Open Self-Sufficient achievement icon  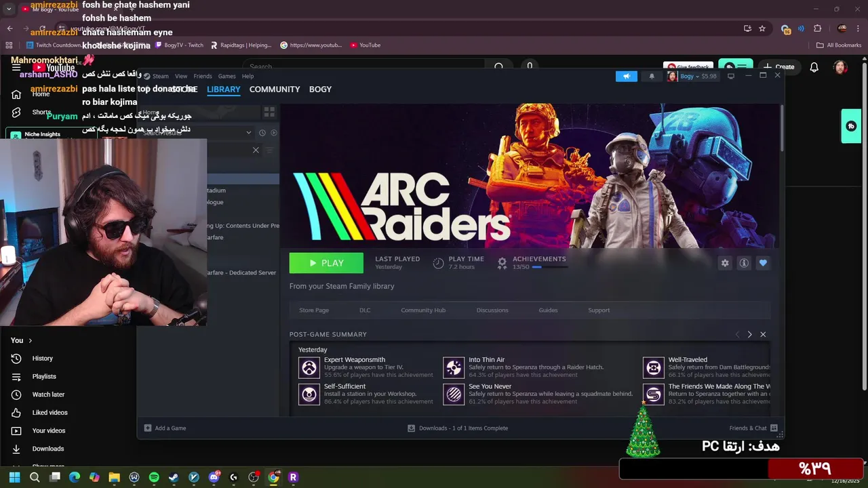[309, 394]
